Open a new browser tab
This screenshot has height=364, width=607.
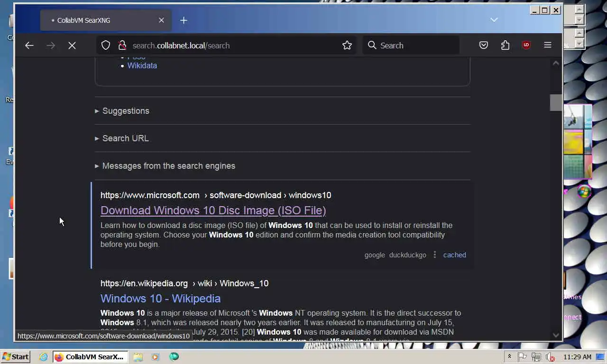[184, 20]
